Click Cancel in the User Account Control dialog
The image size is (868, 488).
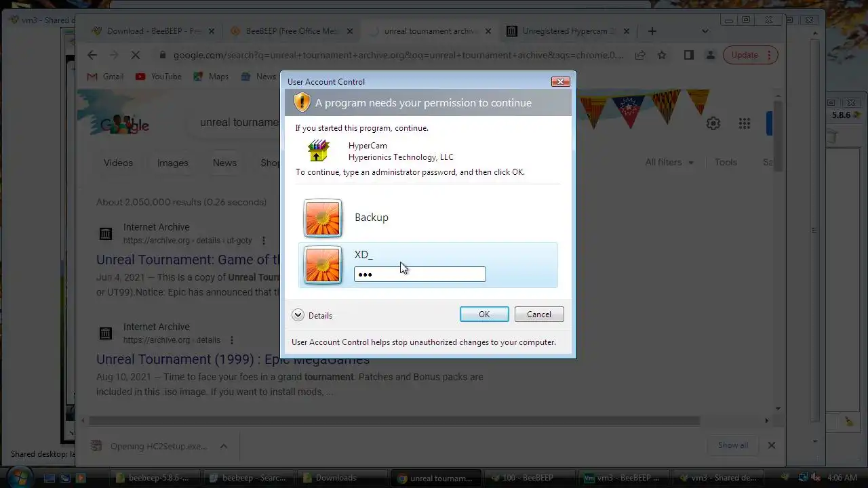point(539,314)
